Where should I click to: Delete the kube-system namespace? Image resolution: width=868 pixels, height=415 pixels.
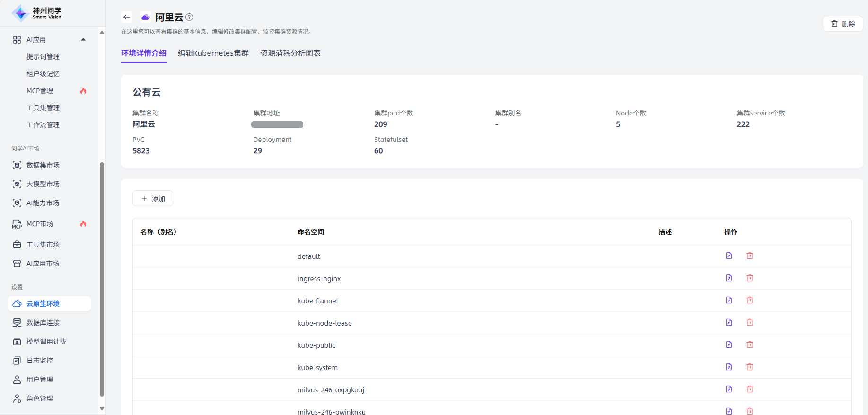click(750, 367)
